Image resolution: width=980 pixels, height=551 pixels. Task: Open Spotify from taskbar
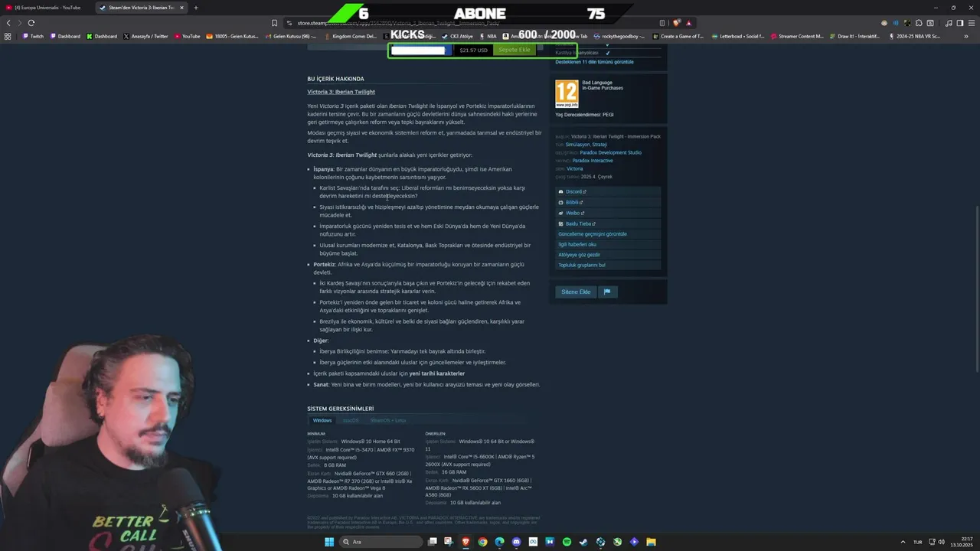pos(567,542)
